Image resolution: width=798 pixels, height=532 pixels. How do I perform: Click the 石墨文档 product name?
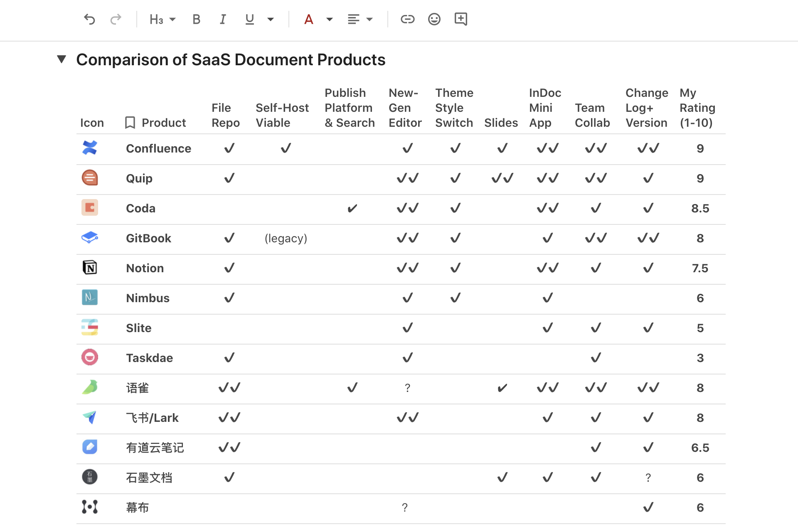(149, 478)
